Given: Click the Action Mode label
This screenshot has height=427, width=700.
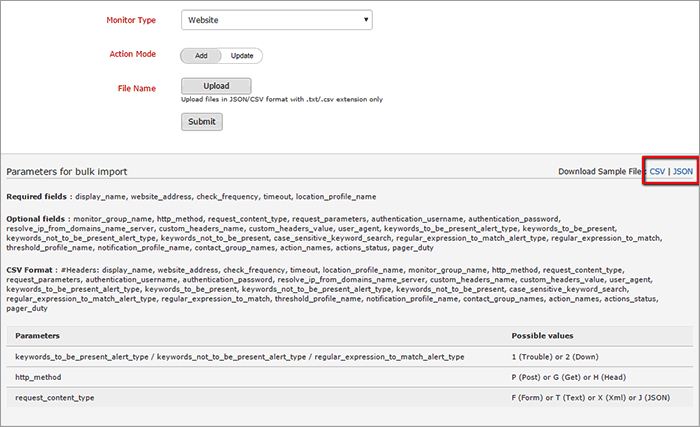Looking at the screenshot, I should pos(131,54).
